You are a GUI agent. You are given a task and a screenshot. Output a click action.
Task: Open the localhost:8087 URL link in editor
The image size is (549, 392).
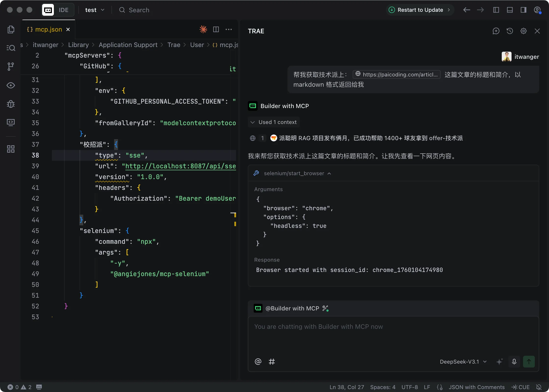180,166
